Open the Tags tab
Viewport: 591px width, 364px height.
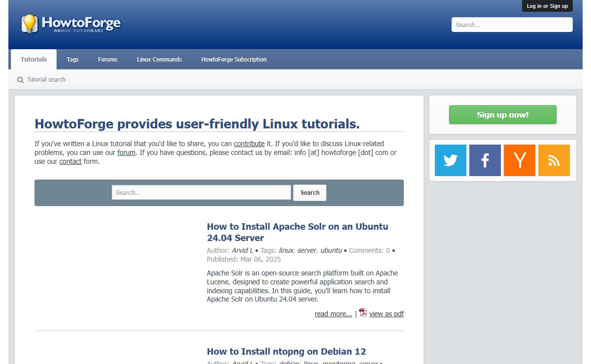click(x=72, y=60)
